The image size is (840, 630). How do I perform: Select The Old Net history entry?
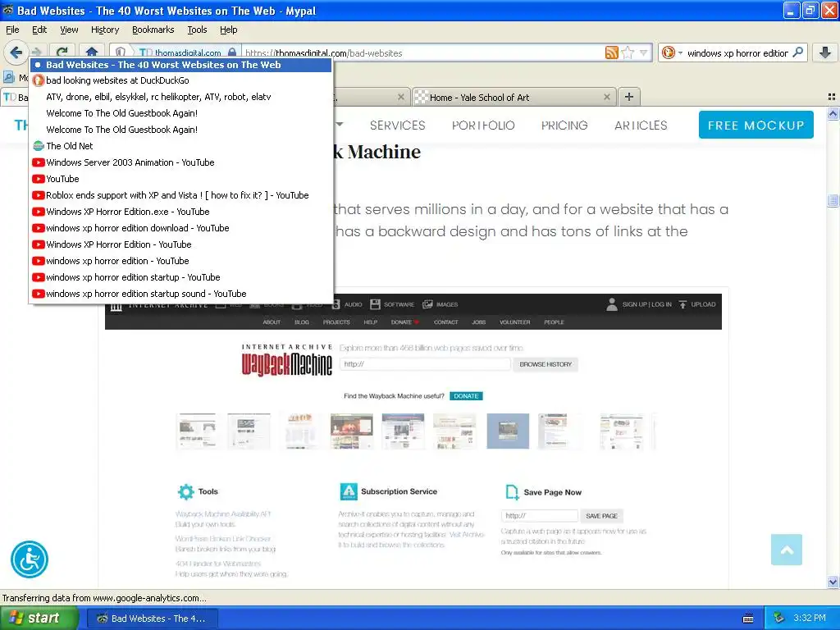[180, 146]
